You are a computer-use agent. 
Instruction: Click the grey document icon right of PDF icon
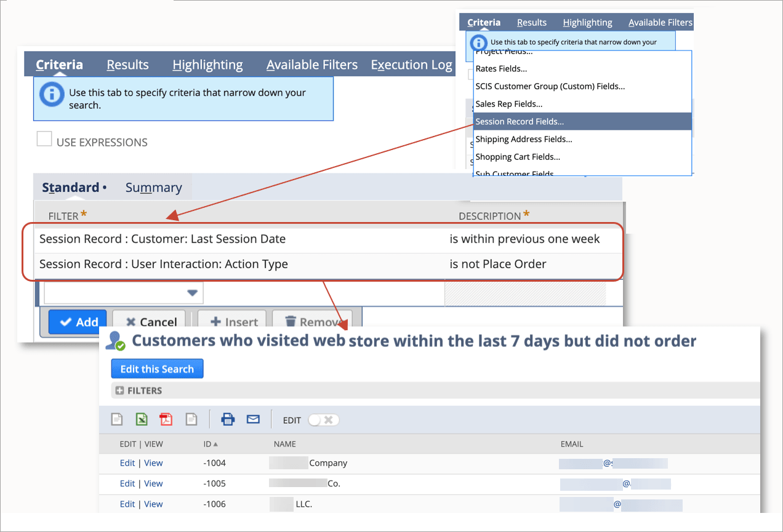[191, 419]
